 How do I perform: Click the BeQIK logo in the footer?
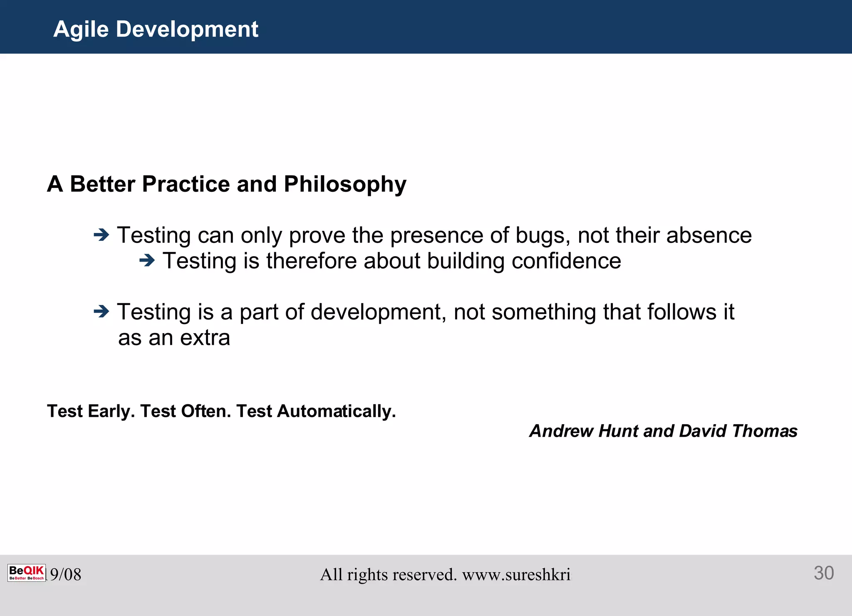pyautogui.click(x=26, y=571)
